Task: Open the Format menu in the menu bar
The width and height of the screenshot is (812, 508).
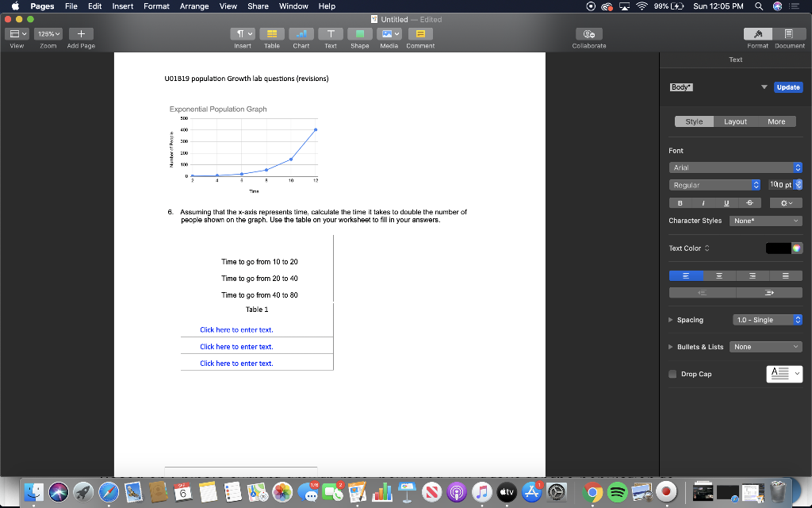Action: coord(156,6)
